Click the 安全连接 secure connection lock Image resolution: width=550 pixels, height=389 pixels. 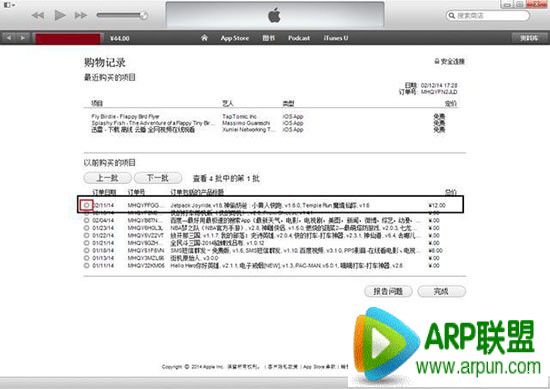(x=450, y=61)
